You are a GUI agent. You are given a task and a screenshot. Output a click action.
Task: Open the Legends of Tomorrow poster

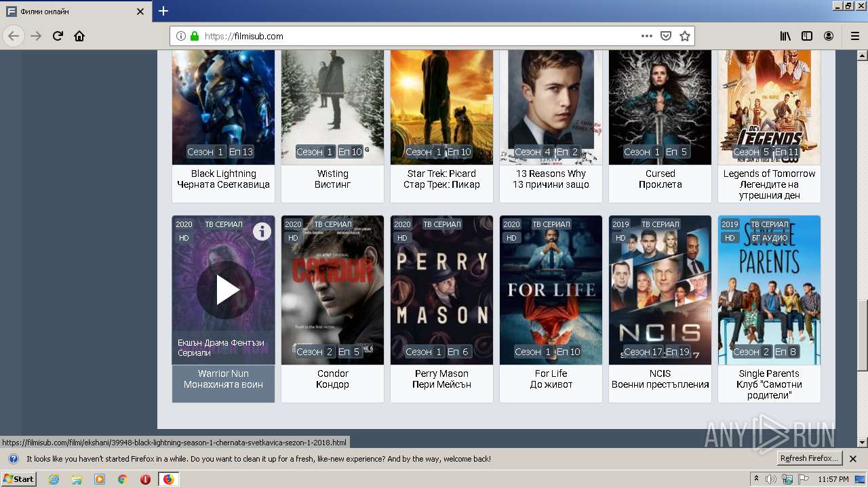pos(769,107)
